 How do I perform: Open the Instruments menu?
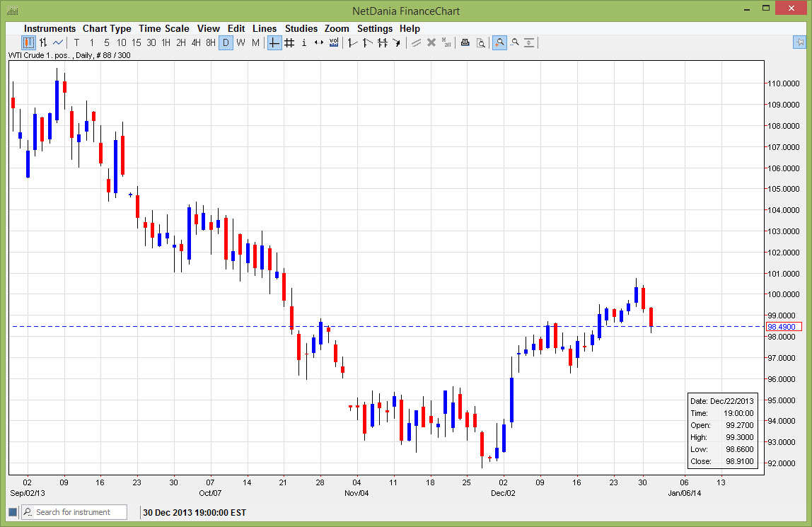pyautogui.click(x=50, y=28)
